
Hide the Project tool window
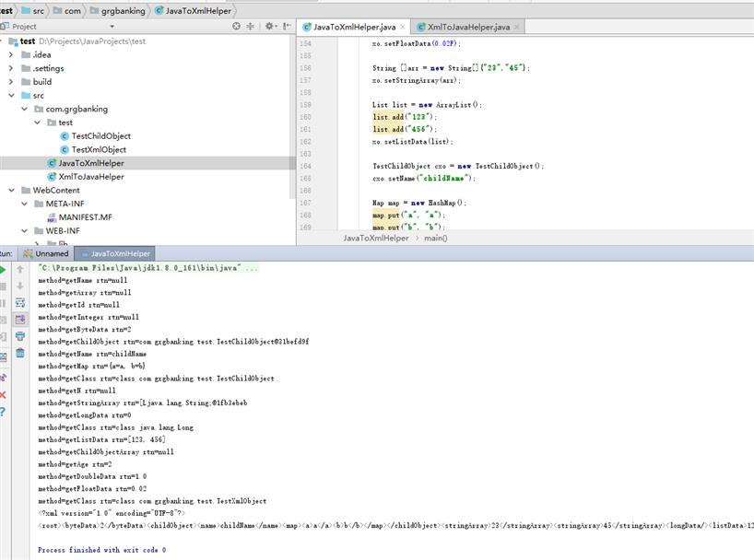click(287, 27)
